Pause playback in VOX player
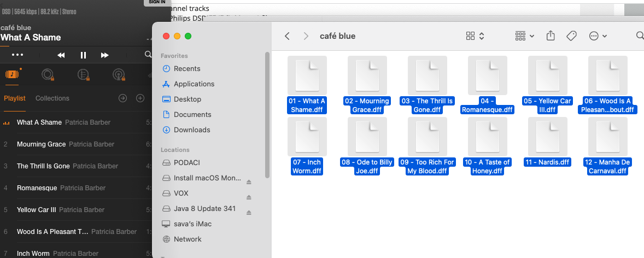This screenshot has width=644, height=258. [84, 55]
